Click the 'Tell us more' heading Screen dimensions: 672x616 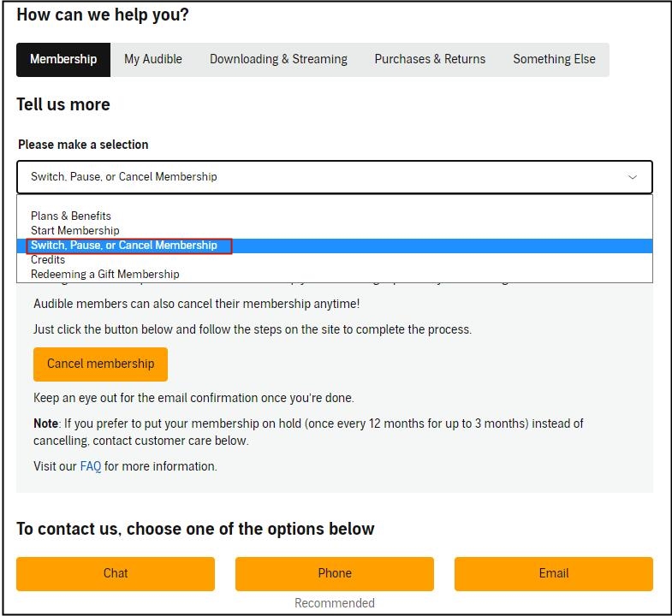(x=63, y=104)
